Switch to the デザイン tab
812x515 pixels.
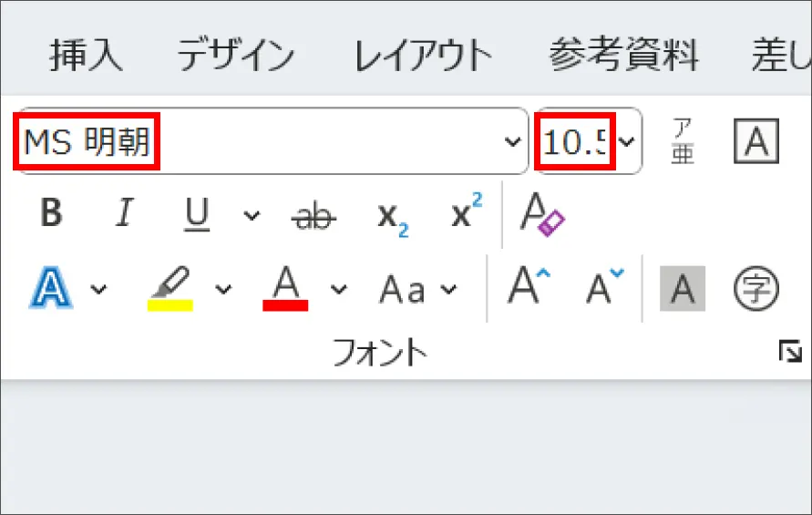point(236,57)
